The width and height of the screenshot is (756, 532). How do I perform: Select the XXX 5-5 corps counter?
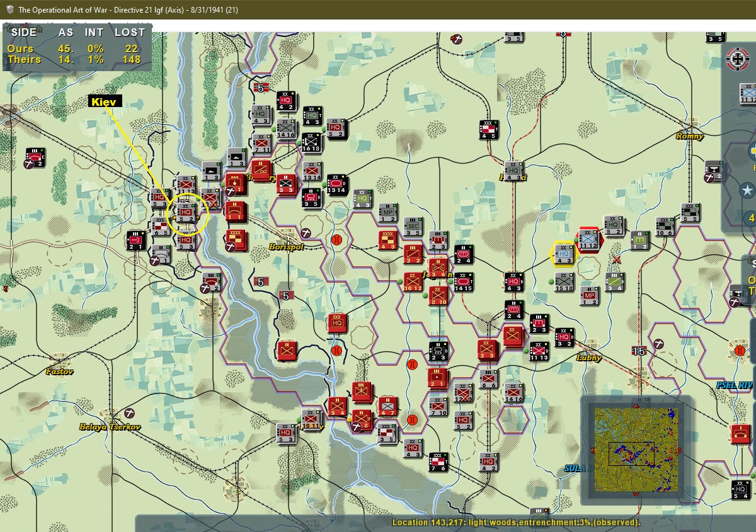pyautogui.click(x=690, y=213)
